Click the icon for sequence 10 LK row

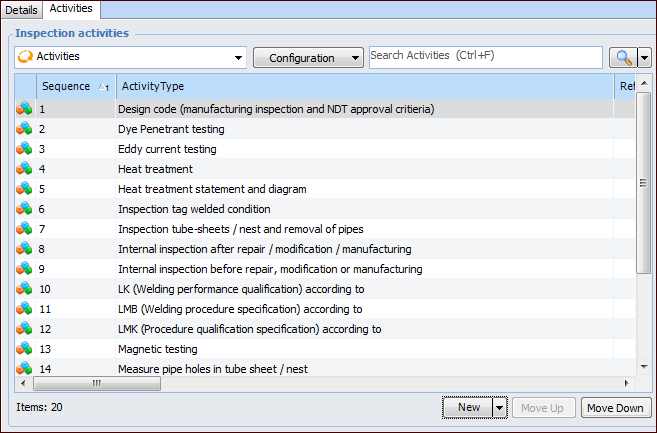click(24, 289)
